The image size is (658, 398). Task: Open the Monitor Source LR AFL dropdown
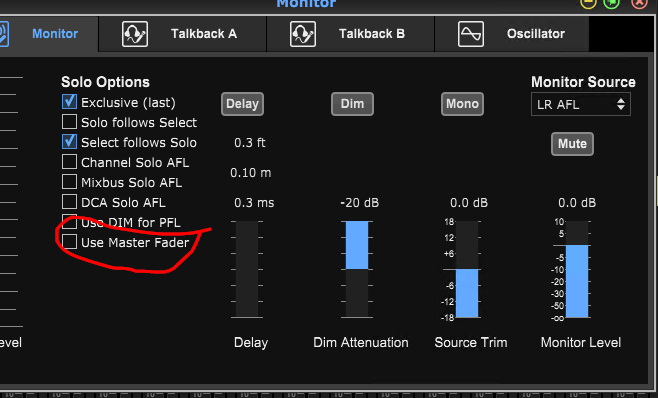(580, 104)
